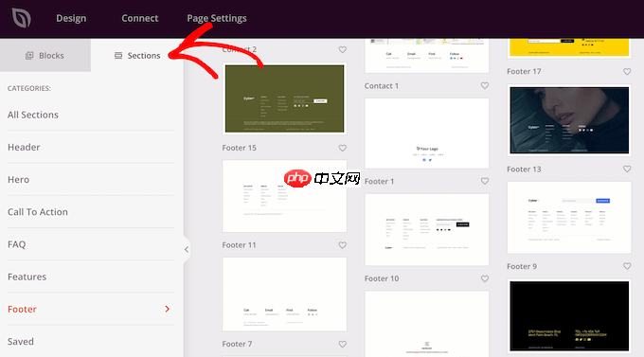Toggle the heart icon for Footer 17
The image size is (644, 357).
click(627, 71)
